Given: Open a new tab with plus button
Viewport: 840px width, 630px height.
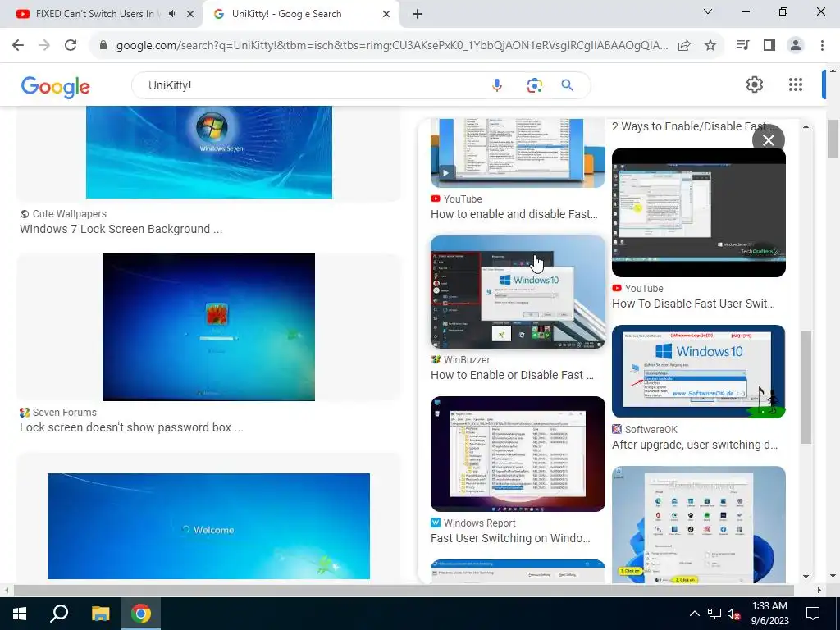Looking at the screenshot, I should coord(418,14).
